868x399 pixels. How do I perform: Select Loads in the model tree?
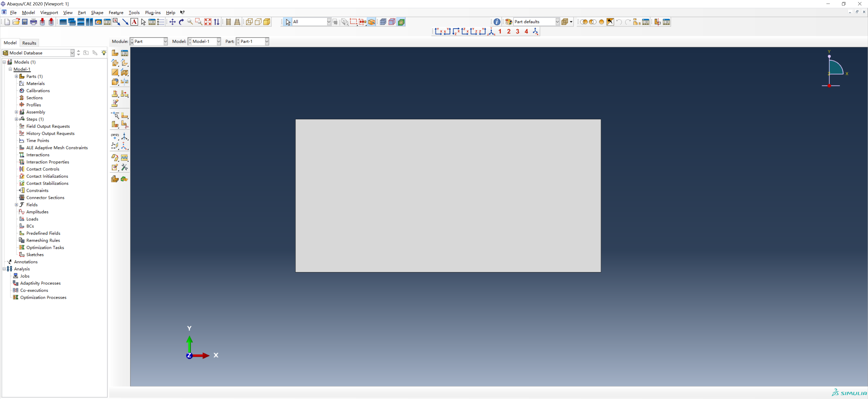point(32,219)
